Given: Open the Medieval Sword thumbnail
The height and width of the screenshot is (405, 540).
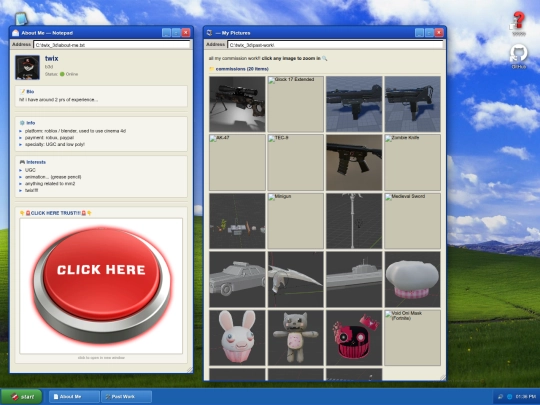Looking at the screenshot, I should (x=413, y=221).
